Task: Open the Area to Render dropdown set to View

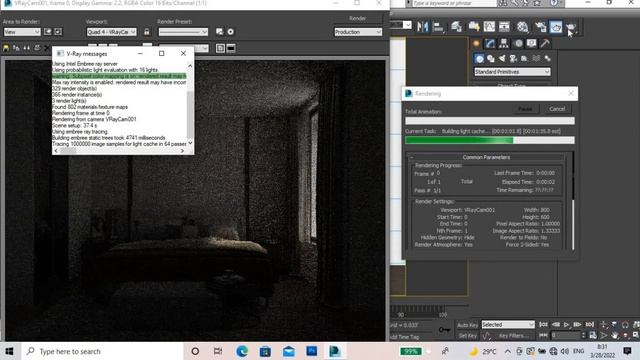Action: (x=22, y=32)
